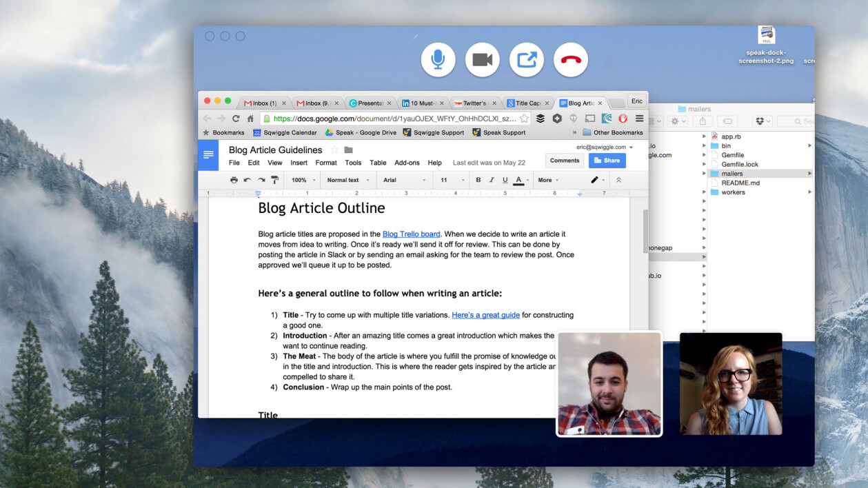Star the Blog Article Guidelines document
This screenshot has width=868, height=488.
[x=334, y=150]
